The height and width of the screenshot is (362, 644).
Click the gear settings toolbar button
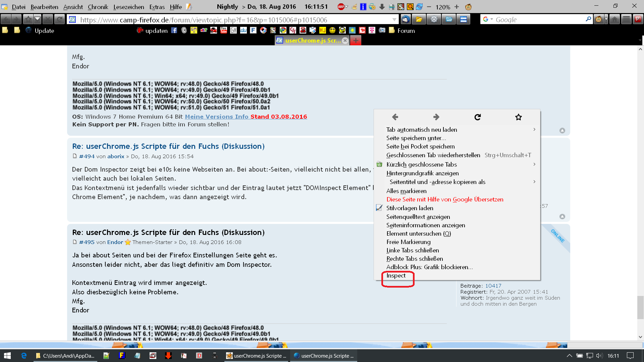(434, 19)
